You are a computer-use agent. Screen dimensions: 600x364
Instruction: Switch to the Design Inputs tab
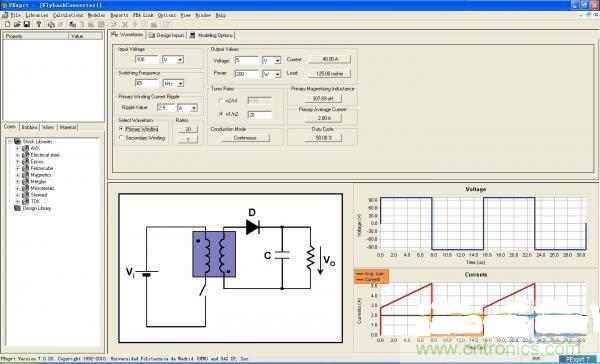coord(166,35)
